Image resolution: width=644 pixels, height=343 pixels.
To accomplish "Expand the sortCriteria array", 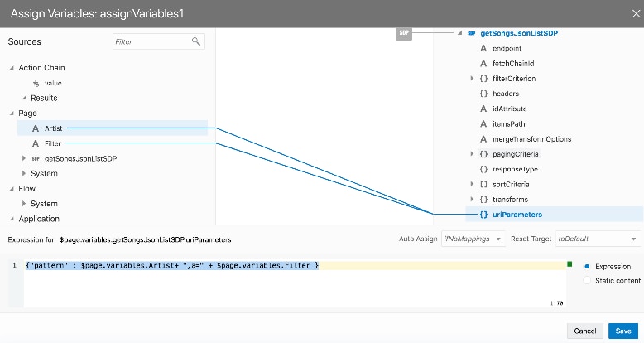I will [472, 184].
